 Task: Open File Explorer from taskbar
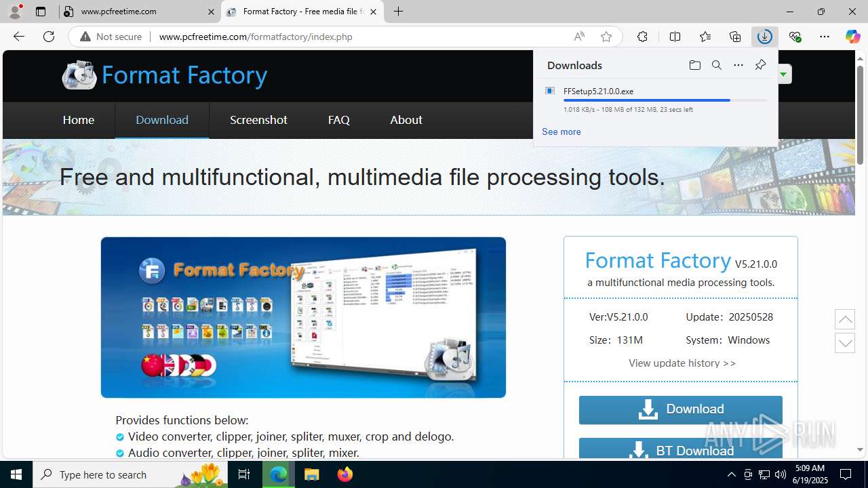coord(311,474)
